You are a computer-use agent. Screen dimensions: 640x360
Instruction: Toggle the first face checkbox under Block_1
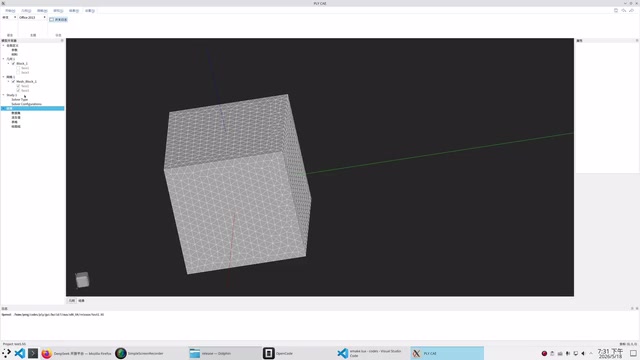18,68
